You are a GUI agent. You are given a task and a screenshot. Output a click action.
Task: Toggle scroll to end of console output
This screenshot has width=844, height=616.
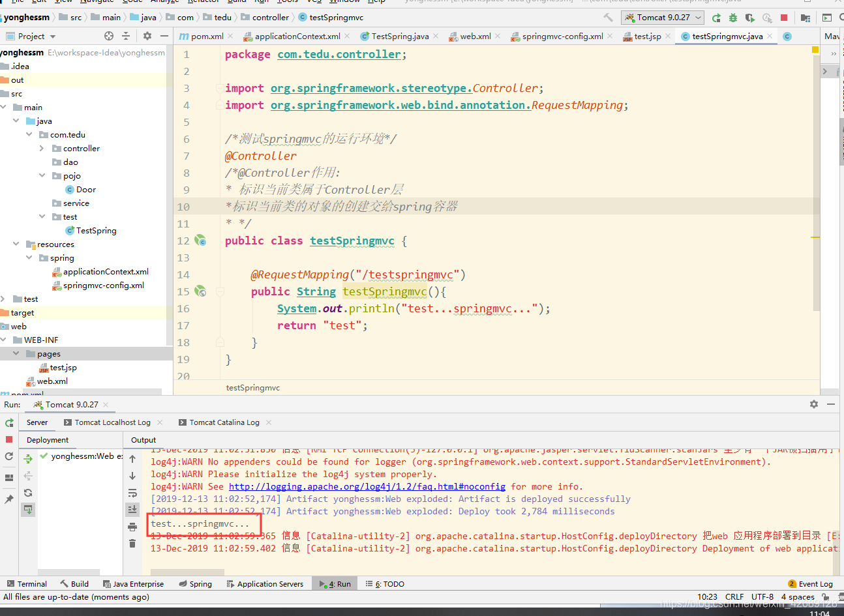click(132, 510)
